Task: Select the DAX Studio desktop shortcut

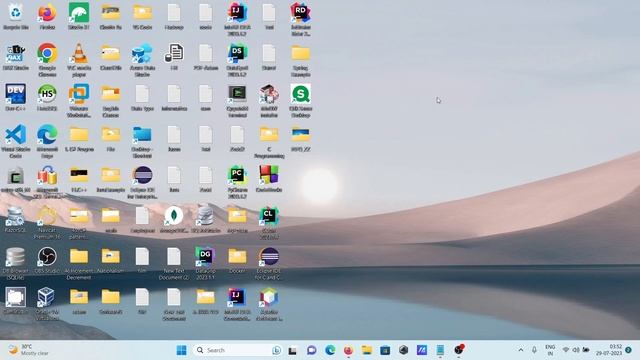Action: pos(16,57)
